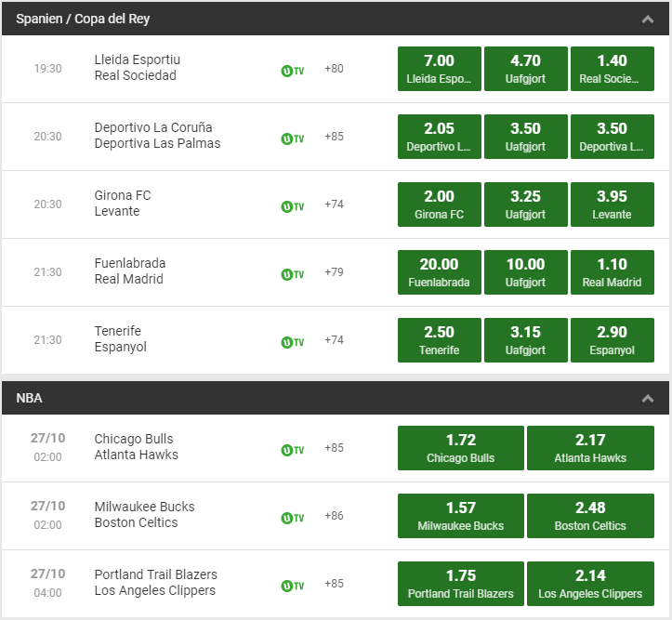Open the TV stream icon for Girona FC match
The height and width of the screenshot is (620, 672).
point(292,206)
